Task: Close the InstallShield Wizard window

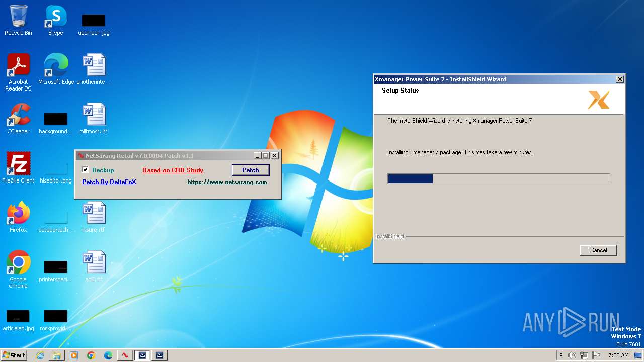Action: [620, 79]
